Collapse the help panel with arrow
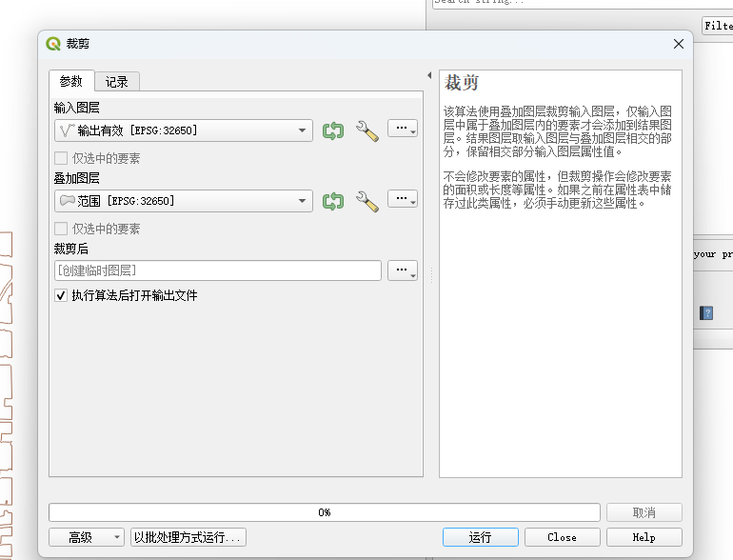This screenshot has height=560, width=733. tap(428, 75)
